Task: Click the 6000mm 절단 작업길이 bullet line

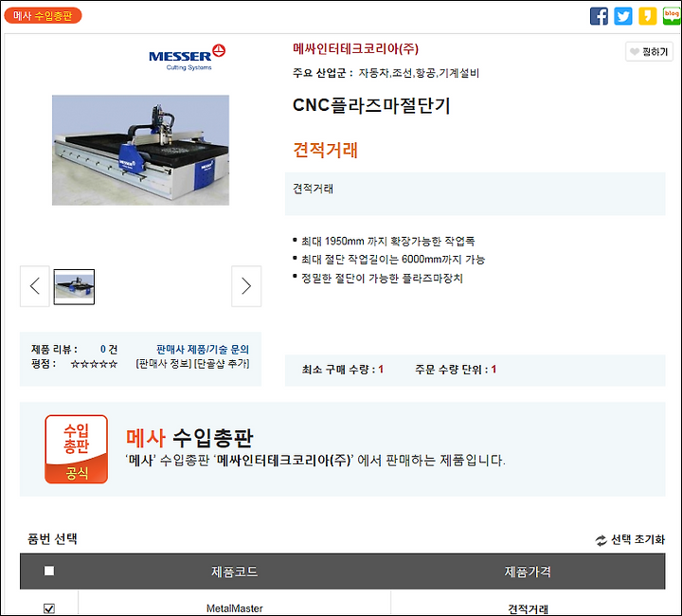Action: point(389,260)
